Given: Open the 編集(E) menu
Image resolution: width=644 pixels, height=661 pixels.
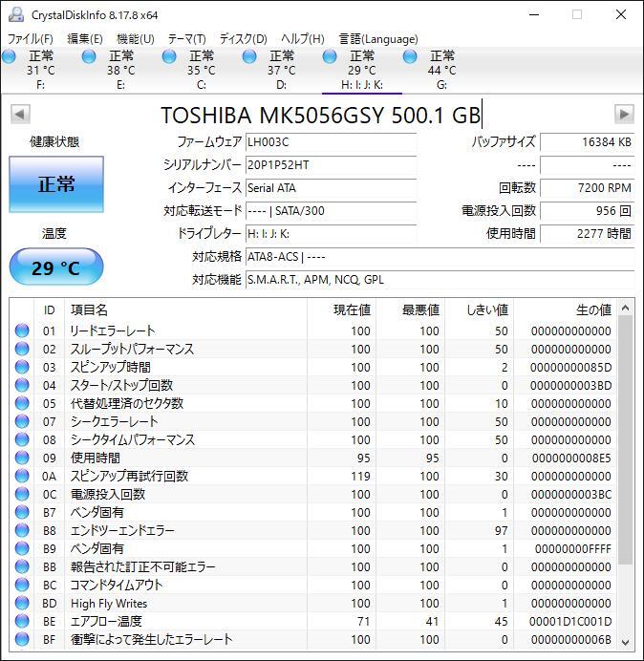Looking at the screenshot, I should coord(85,39).
